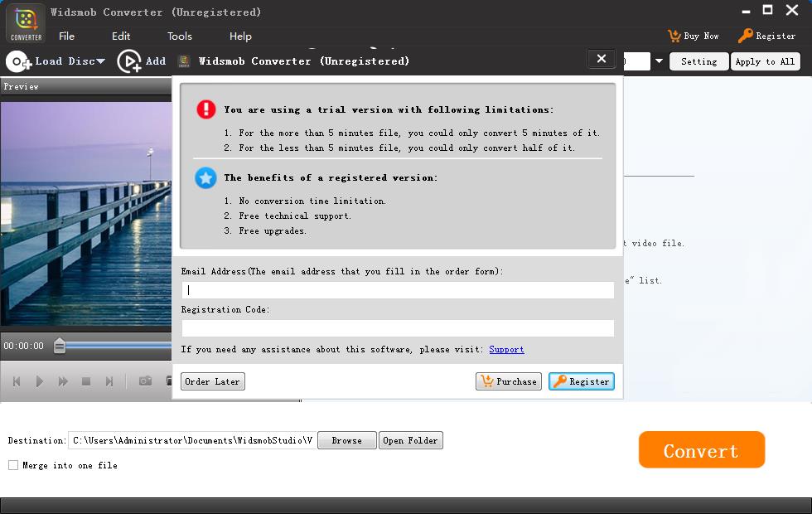Open the Help menu
812x514 pixels.
pyautogui.click(x=240, y=36)
